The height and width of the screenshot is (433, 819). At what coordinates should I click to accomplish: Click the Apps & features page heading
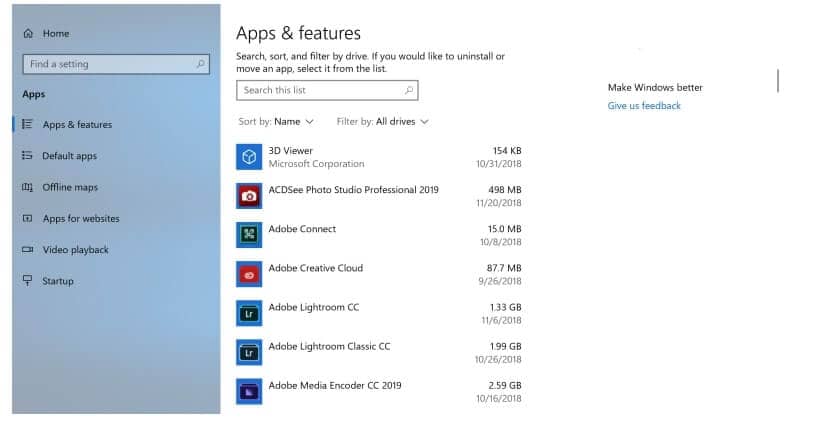tap(298, 33)
